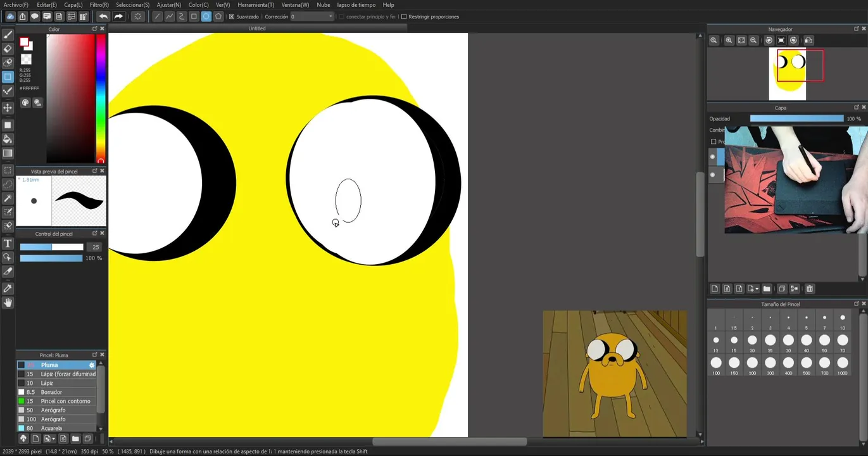Undock the Color panel
Screen dimensions: 868x456
click(95, 29)
